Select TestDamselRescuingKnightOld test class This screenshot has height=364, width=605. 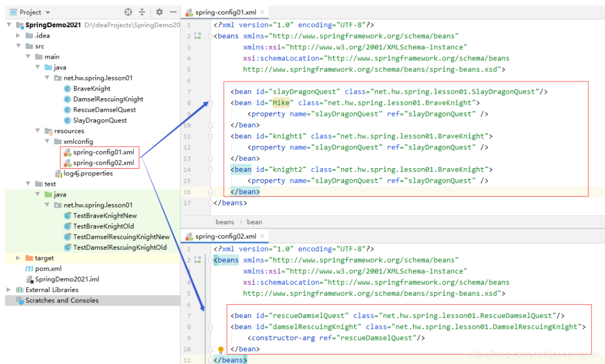coord(120,247)
